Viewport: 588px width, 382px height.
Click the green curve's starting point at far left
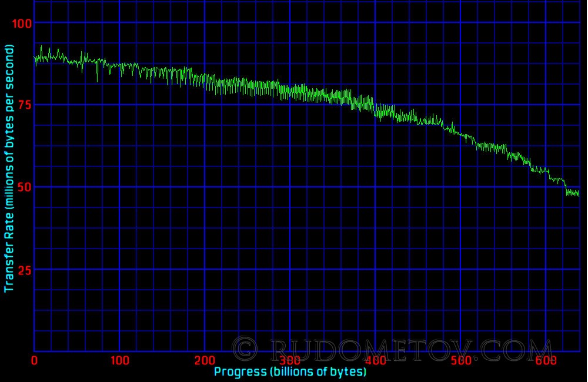(35, 59)
